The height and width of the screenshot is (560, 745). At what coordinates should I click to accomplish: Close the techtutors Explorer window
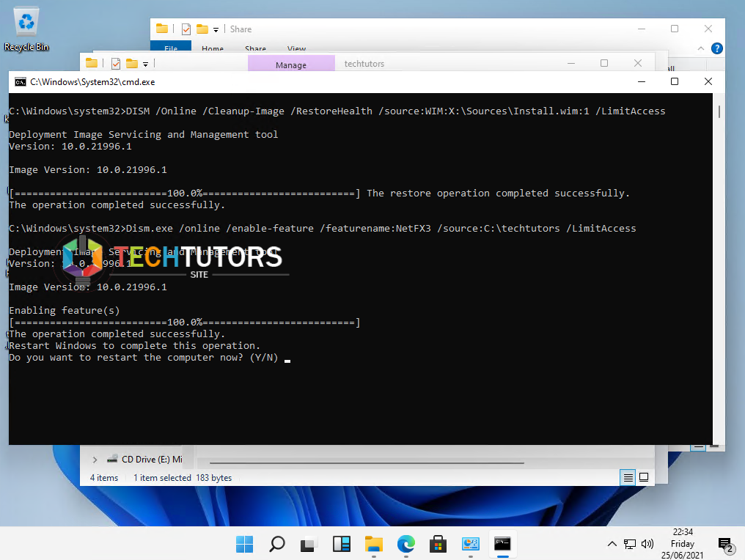click(638, 63)
